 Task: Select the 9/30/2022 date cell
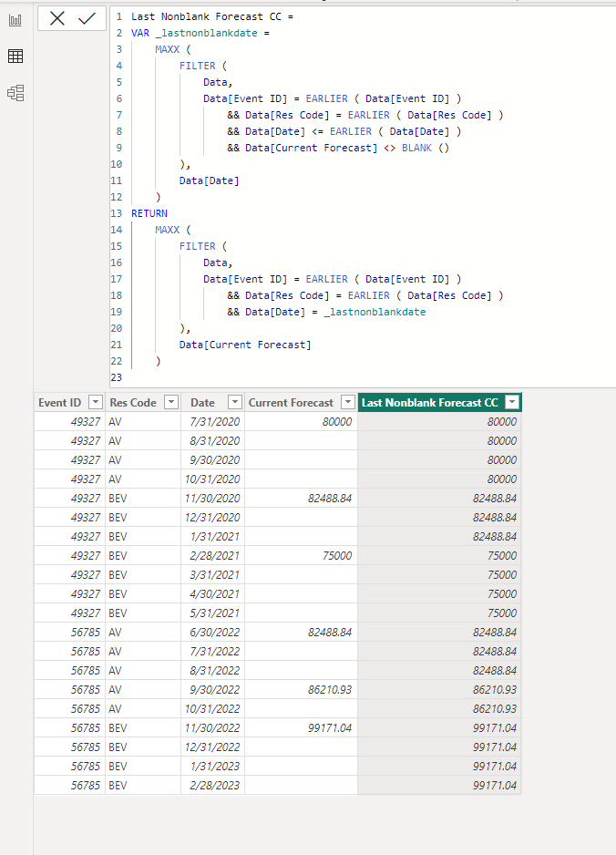click(x=213, y=689)
